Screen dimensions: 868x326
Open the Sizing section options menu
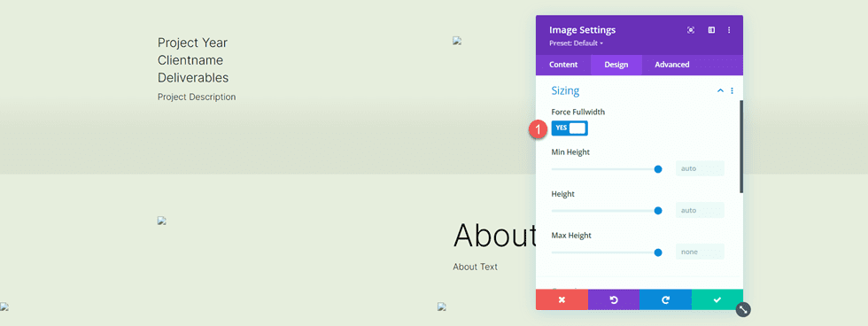point(732,90)
